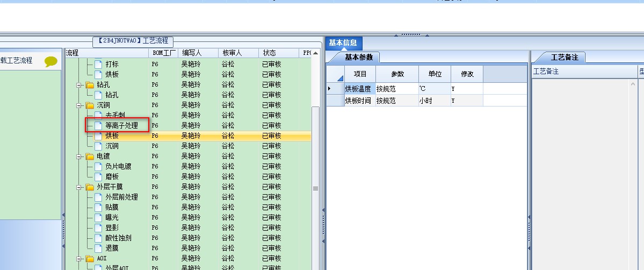The height and width of the screenshot is (270, 644).
Task: Click the document icon beside 曝光
Action: [98, 217]
